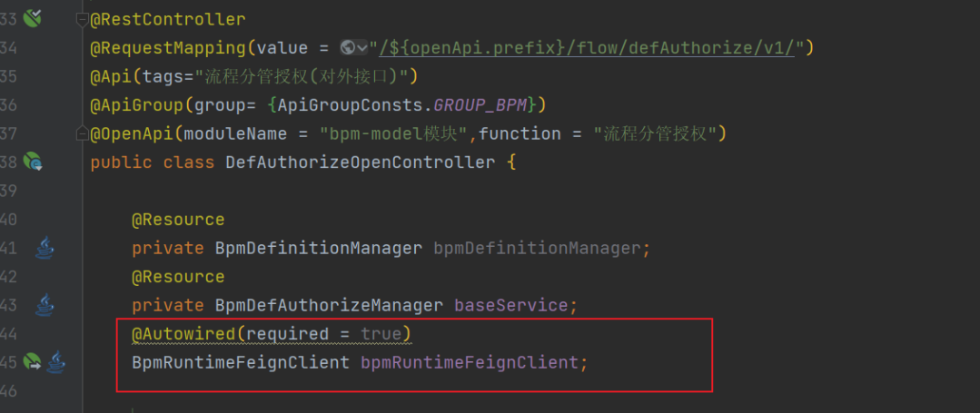Click the bpmRuntimeFeignClient field name
Image resolution: width=980 pixels, height=413 pixels.
point(470,363)
